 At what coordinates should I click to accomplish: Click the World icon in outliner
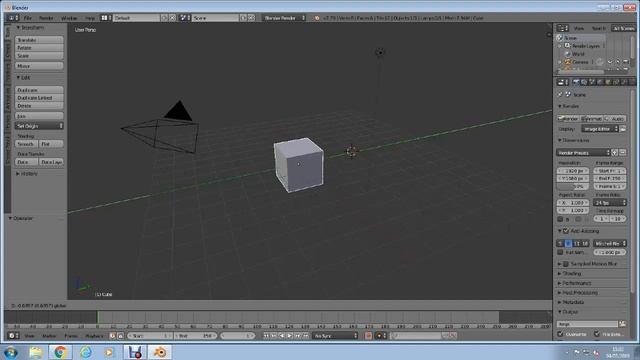point(567,54)
